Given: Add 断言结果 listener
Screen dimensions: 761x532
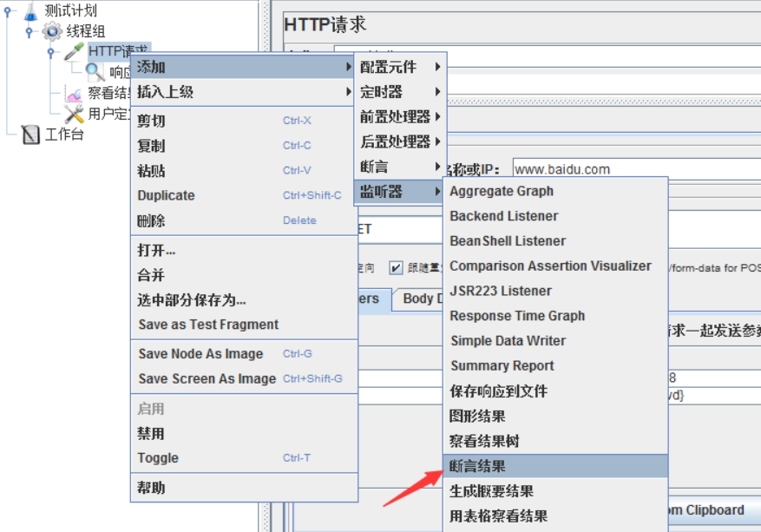Looking at the screenshot, I should pos(555,466).
